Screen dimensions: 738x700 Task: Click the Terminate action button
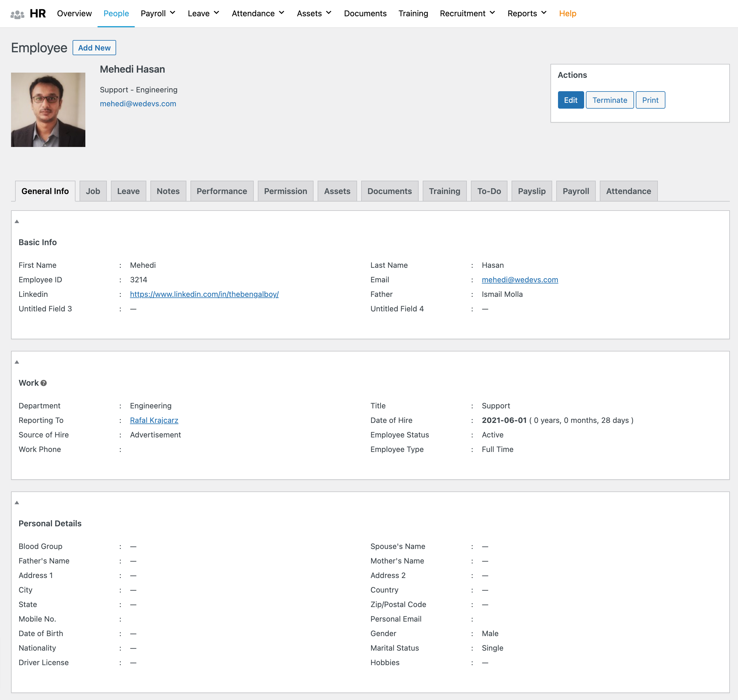pyautogui.click(x=610, y=100)
